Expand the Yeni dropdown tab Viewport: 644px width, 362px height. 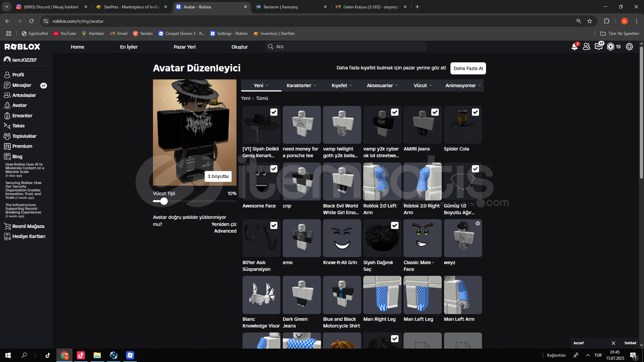coord(261,85)
